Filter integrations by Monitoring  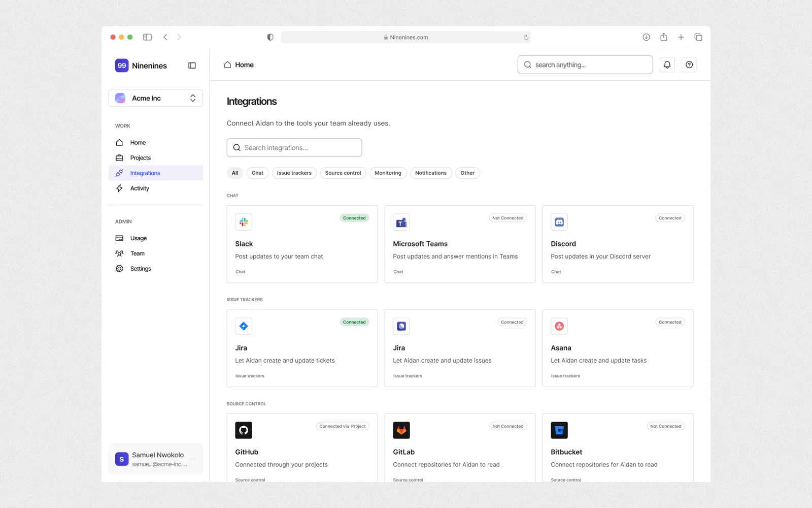[388, 173]
